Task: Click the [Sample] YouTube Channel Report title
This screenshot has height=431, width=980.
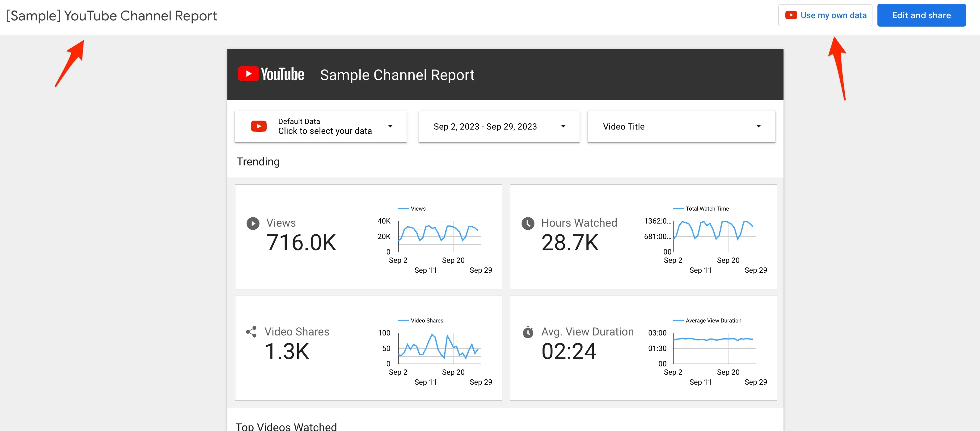Action: tap(112, 16)
